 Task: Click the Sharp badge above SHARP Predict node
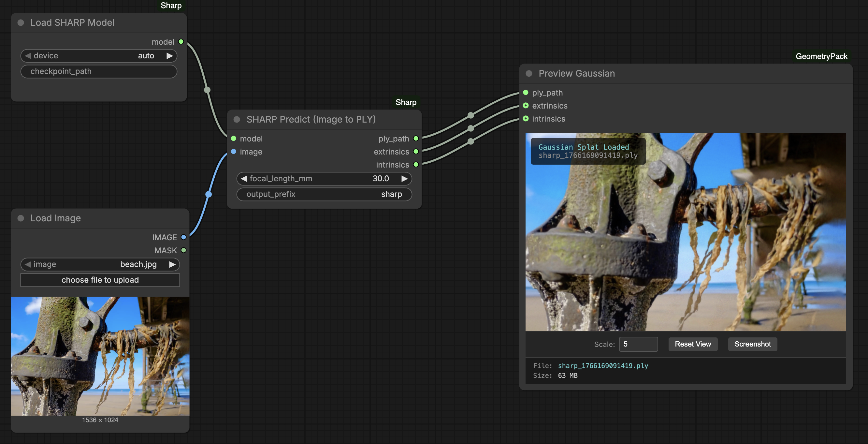[406, 102]
